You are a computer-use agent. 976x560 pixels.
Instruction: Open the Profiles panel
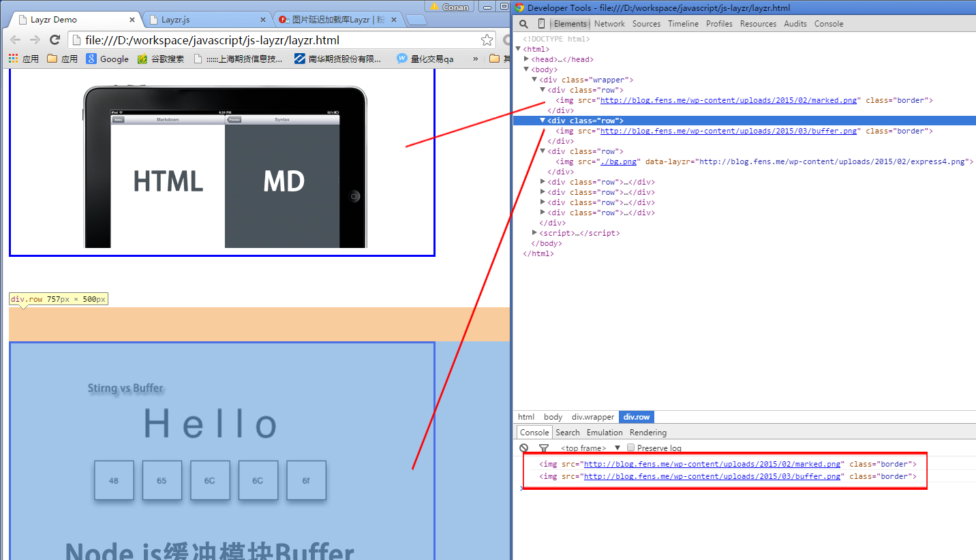[719, 24]
